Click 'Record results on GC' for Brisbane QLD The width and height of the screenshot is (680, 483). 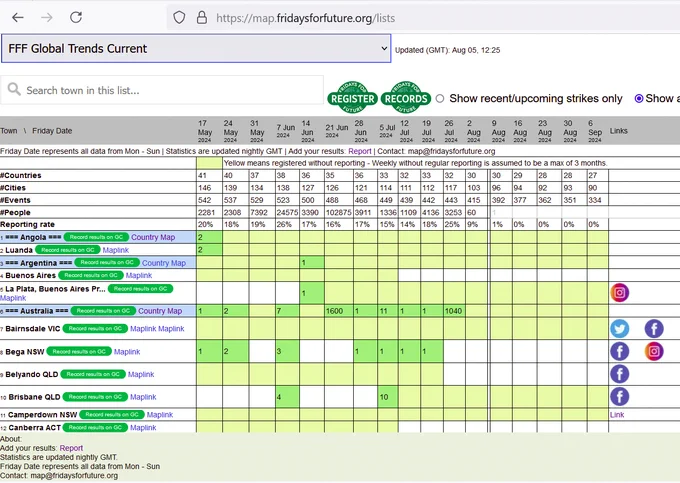[x=95, y=397]
